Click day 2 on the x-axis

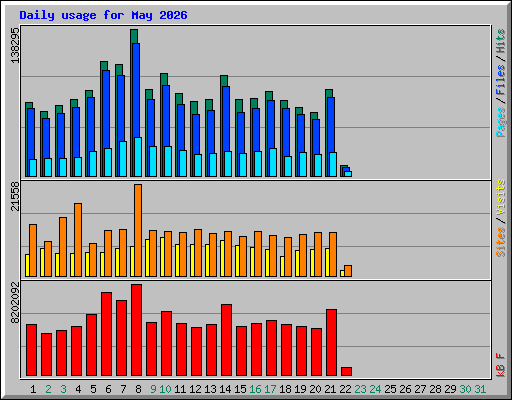click(48, 389)
